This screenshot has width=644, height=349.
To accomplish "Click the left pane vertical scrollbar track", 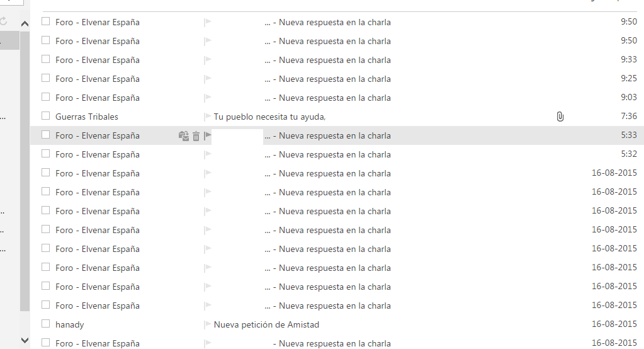I will (25, 189).
